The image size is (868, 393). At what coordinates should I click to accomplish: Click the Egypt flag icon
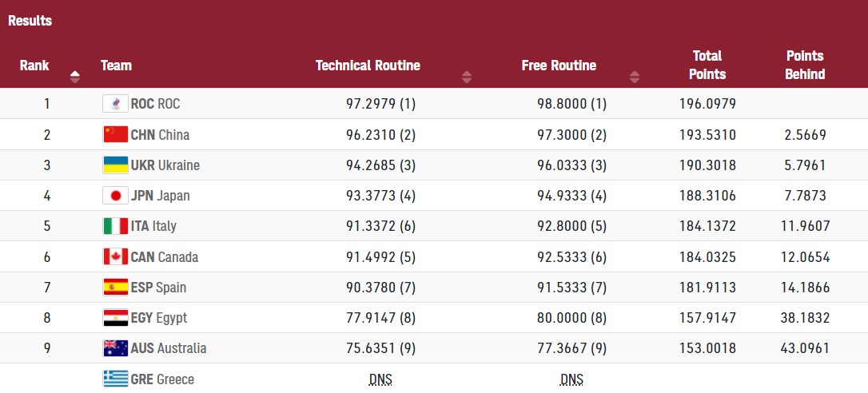pyautogui.click(x=116, y=318)
